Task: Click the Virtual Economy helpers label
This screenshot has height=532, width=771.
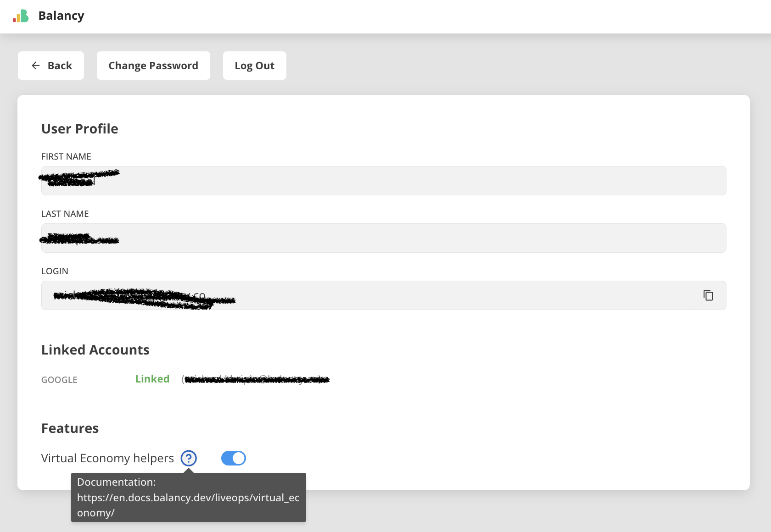Action: click(x=107, y=458)
